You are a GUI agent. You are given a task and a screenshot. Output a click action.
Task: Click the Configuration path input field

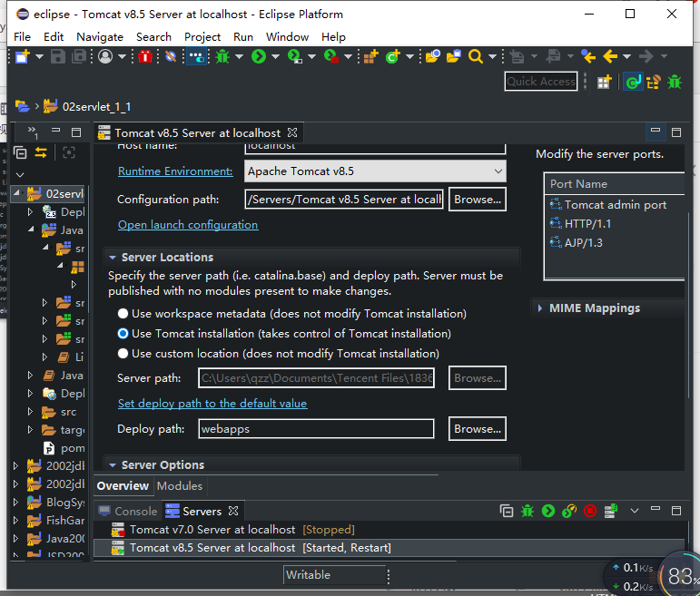tap(344, 200)
